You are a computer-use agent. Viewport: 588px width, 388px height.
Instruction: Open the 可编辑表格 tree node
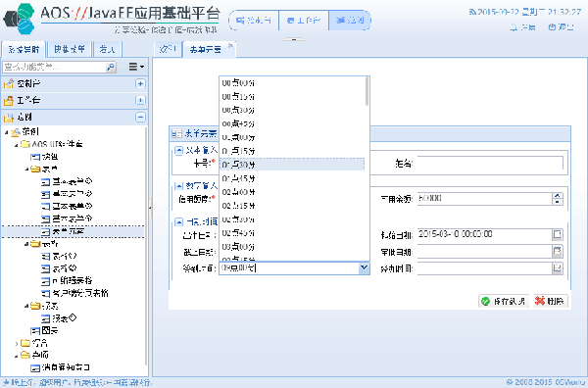click(x=72, y=281)
